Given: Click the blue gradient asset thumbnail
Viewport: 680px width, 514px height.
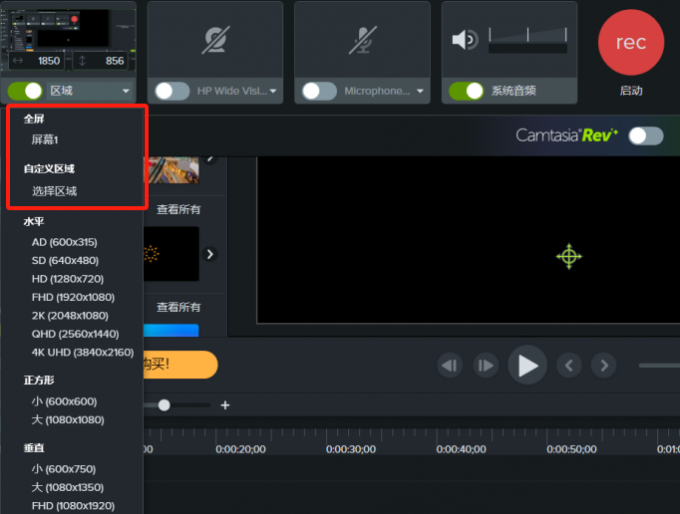Looking at the screenshot, I should pyautogui.click(x=171, y=331).
